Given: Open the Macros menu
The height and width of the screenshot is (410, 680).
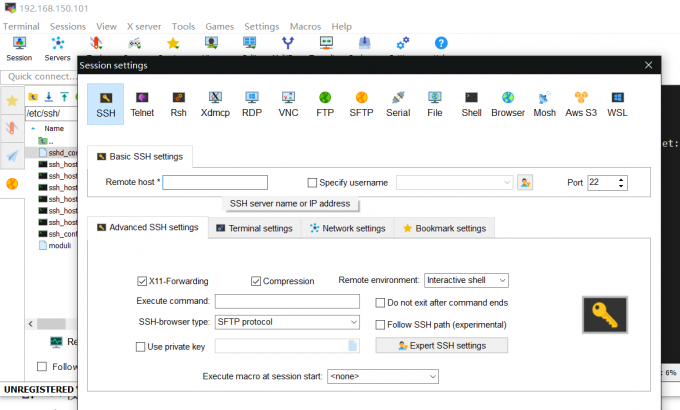Looking at the screenshot, I should coord(305,26).
